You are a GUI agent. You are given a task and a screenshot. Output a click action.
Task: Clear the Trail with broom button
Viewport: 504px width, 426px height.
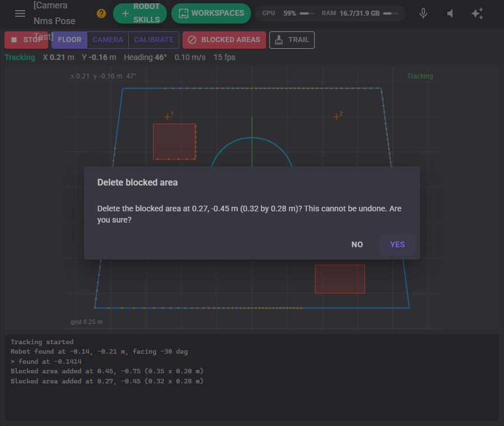click(x=292, y=40)
